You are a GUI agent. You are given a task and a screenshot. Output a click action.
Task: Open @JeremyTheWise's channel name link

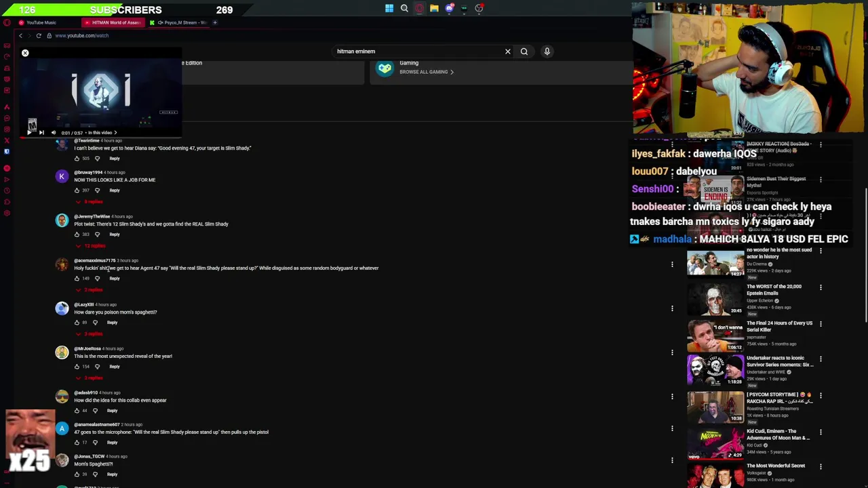(92, 217)
